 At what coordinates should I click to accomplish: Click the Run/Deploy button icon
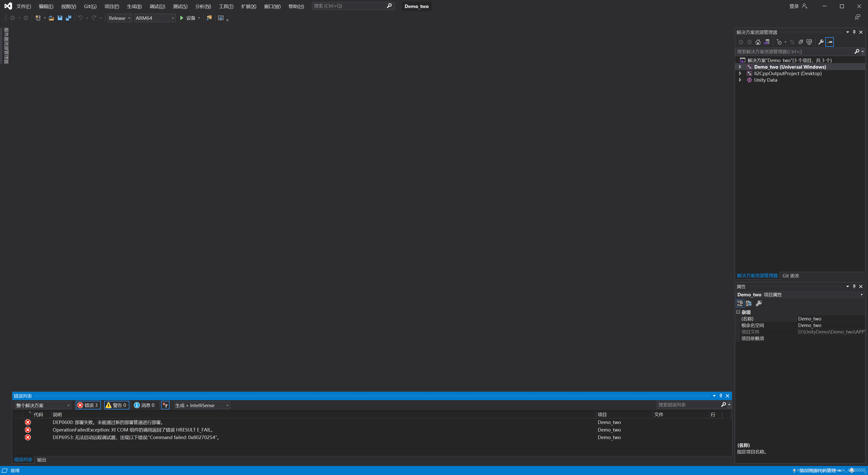click(182, 18)
